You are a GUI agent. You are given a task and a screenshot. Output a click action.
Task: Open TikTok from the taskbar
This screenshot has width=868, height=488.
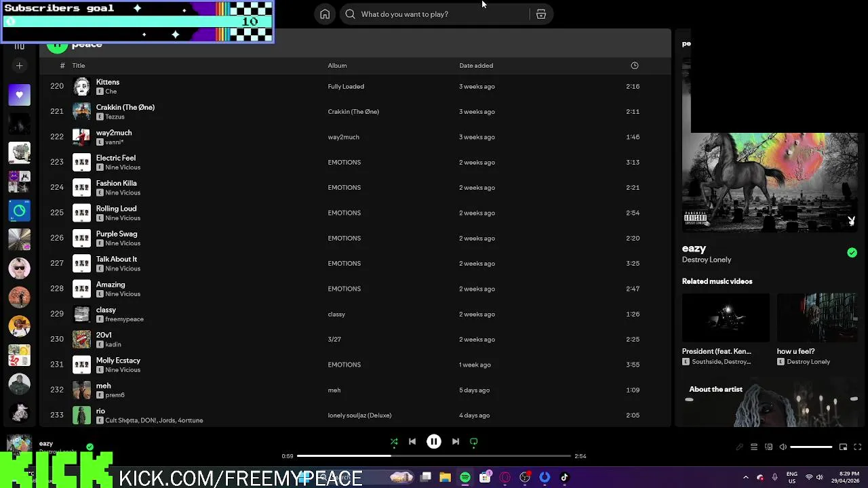(x=564, y=478)
